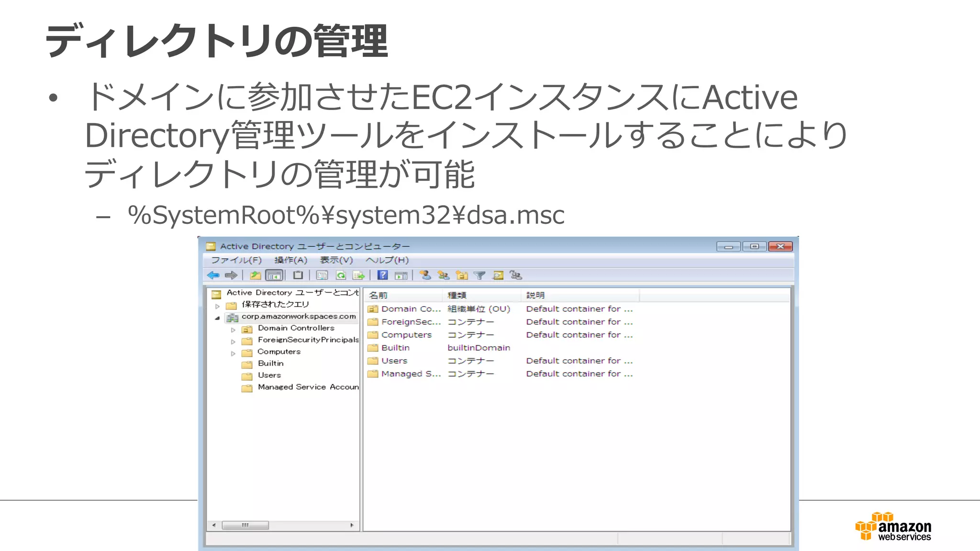Sort by 名前 column header
Screen dimensions: 980x551
pos(403,295)
